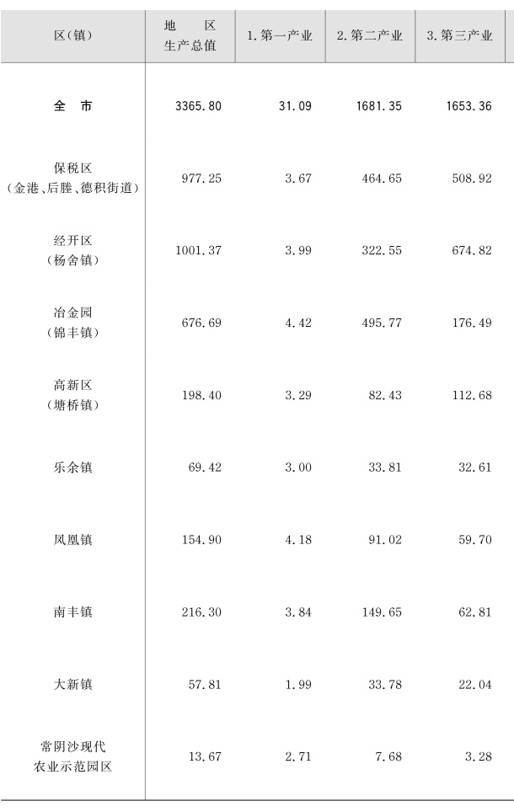Select the 全市 row label
The width and height of the screenshot is (514, 812).
[72, 107]
